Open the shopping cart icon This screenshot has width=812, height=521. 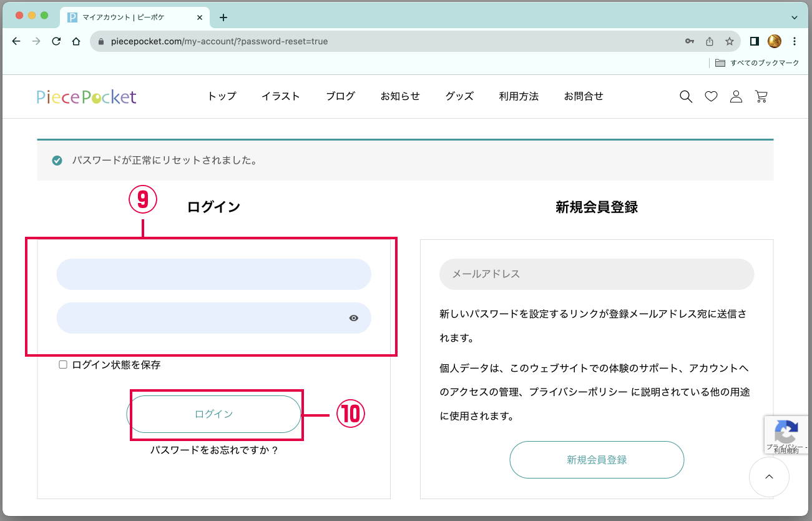pos(761,96)
